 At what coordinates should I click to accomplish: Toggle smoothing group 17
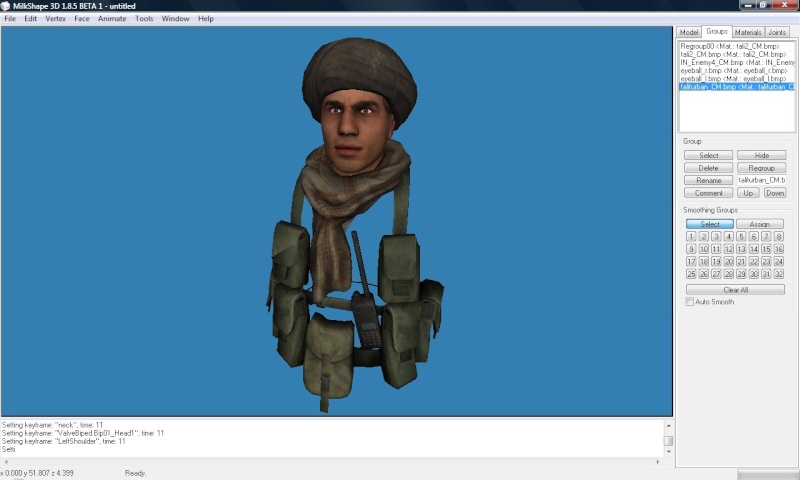click(691, 261)
